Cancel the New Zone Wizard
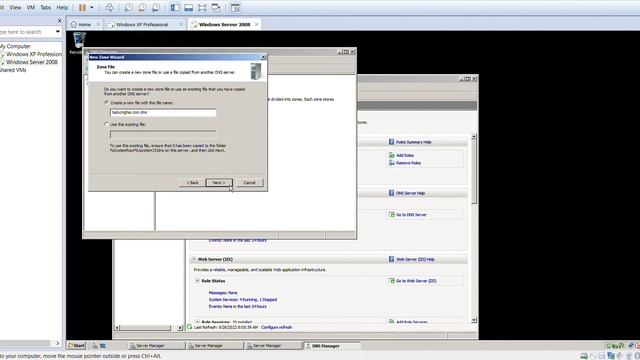The height and width of the screenshot is (360, 640). 249,182
